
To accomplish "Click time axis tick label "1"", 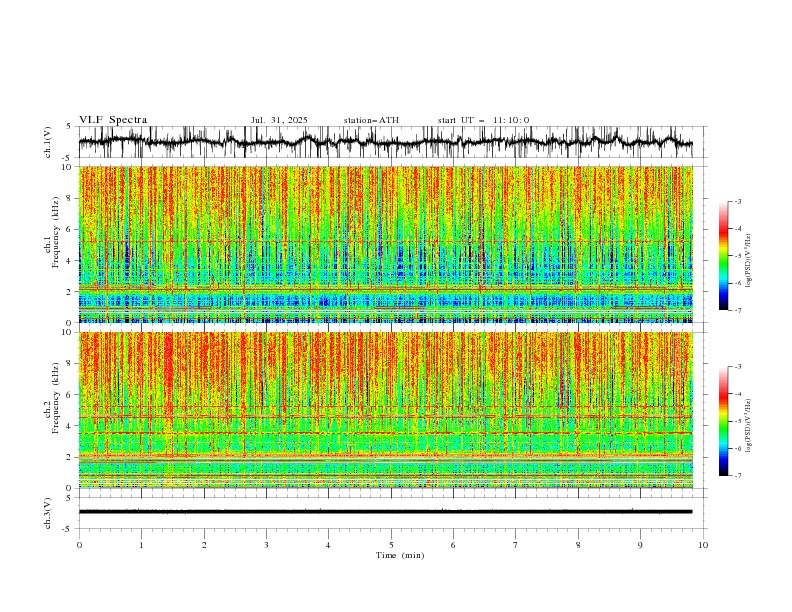I will tap(141, 545).
